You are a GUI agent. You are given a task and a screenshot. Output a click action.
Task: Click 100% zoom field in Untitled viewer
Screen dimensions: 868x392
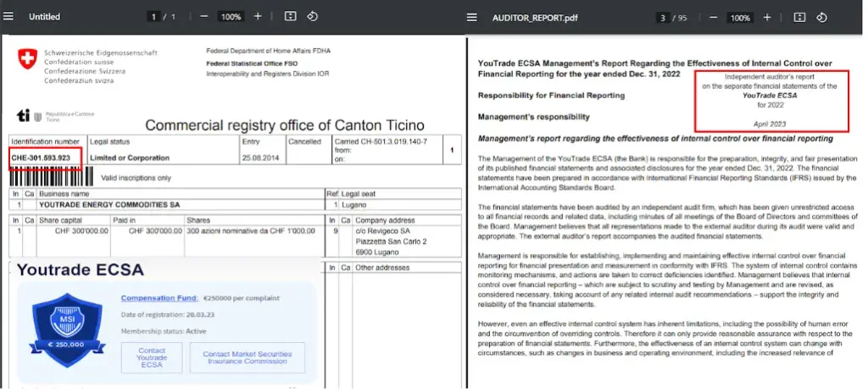(x=231, y=17)
